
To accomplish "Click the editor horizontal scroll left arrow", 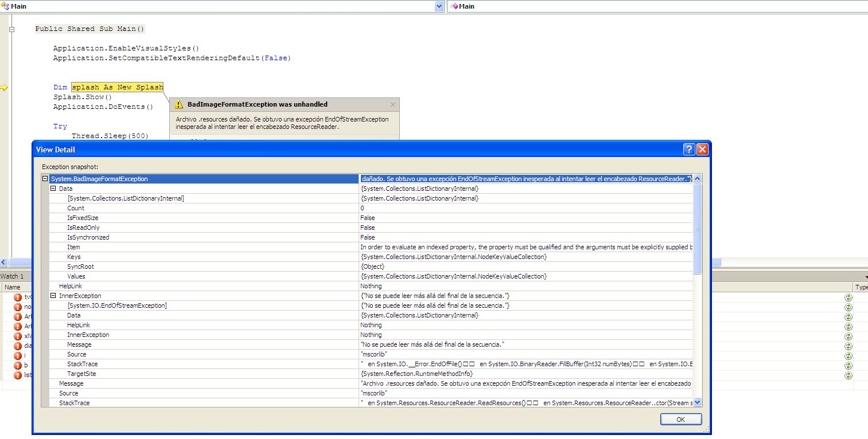I will [3, 262].
